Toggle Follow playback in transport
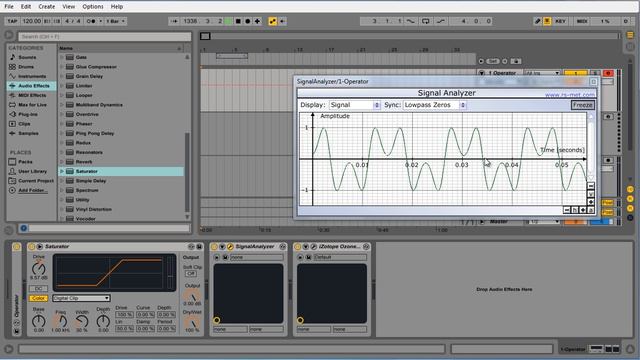The image size is (640, 360). (x=174, y=21)
